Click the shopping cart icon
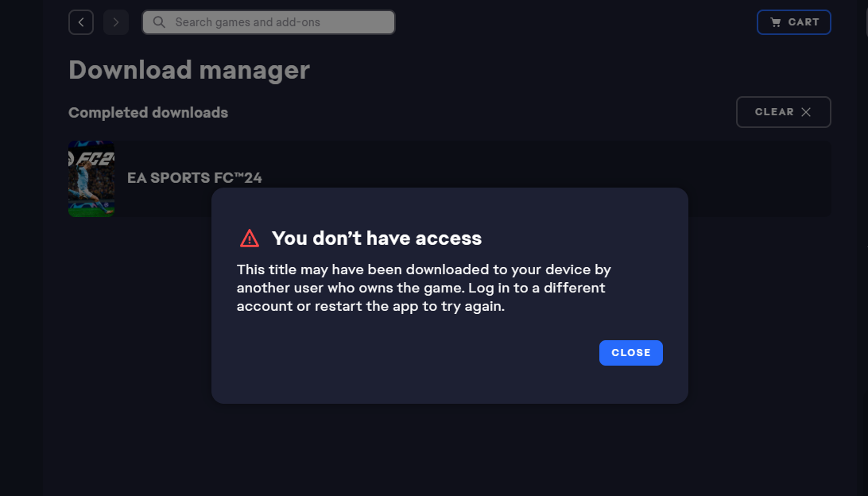This screenshot has width=868, height=496. tap(776, 22)
